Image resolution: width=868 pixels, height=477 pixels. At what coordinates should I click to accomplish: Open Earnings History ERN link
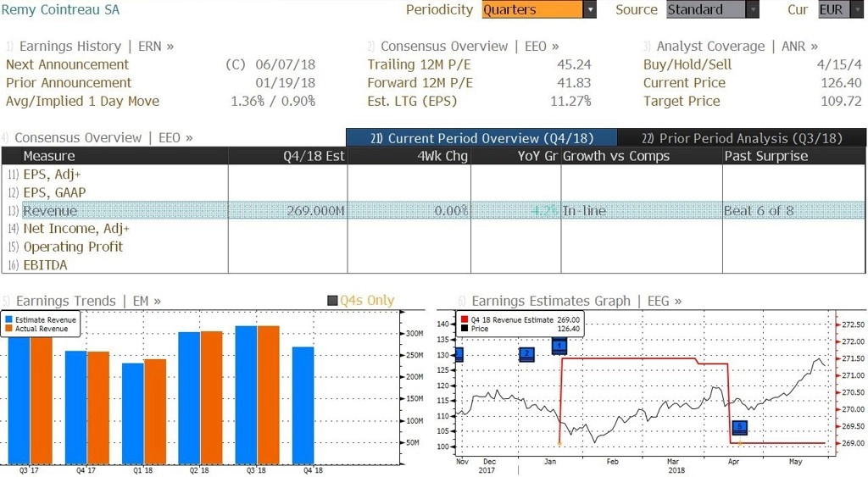[x=97, y=47]
